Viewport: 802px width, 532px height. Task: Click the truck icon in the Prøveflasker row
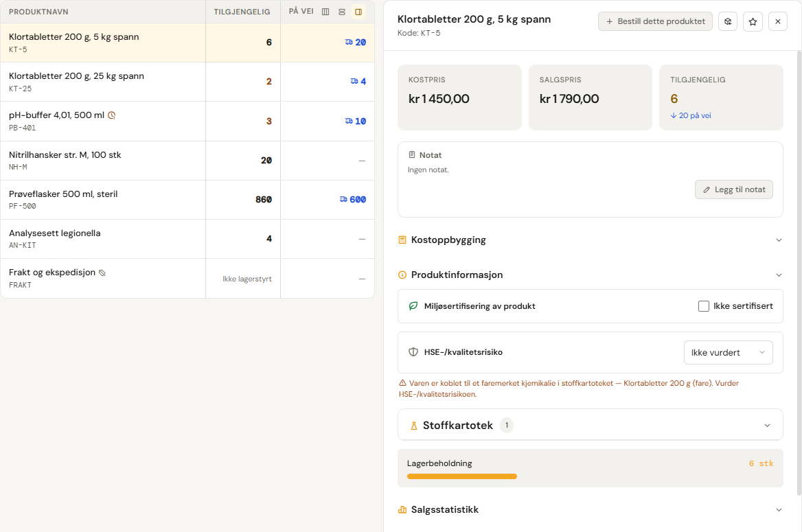pyautogui.click(x=343, y=199)
